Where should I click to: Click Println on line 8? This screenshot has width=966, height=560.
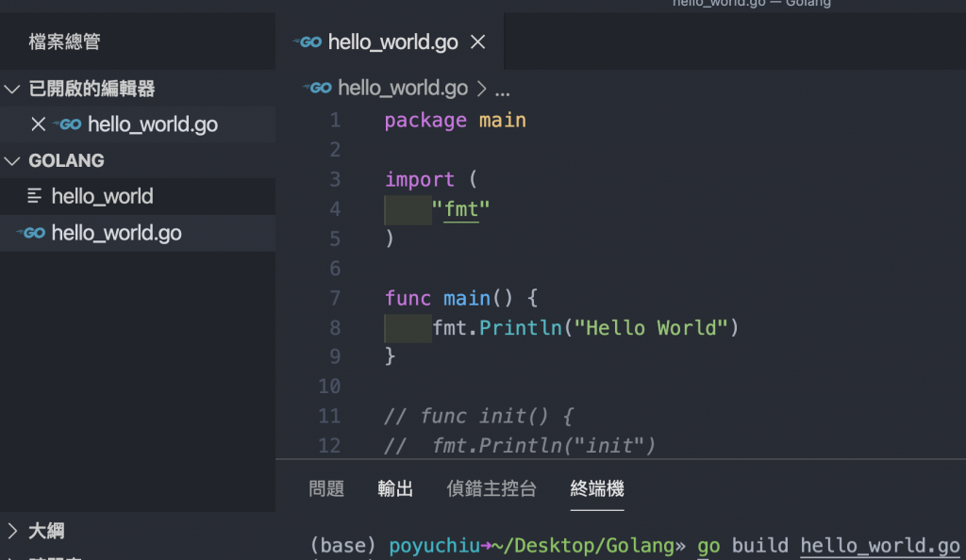tap(521, 328)
